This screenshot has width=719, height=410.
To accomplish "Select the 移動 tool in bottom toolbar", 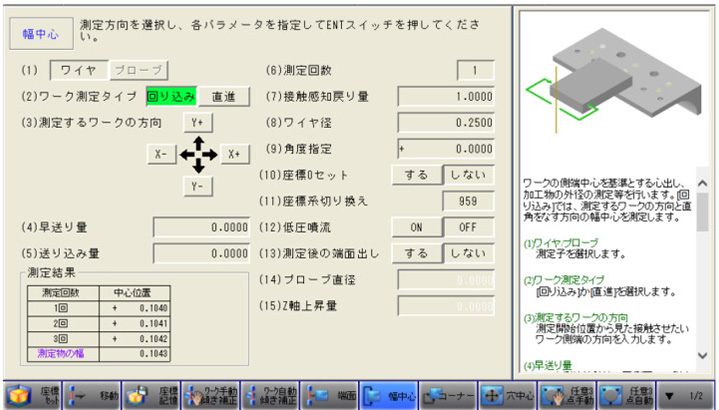I will 92,395.
